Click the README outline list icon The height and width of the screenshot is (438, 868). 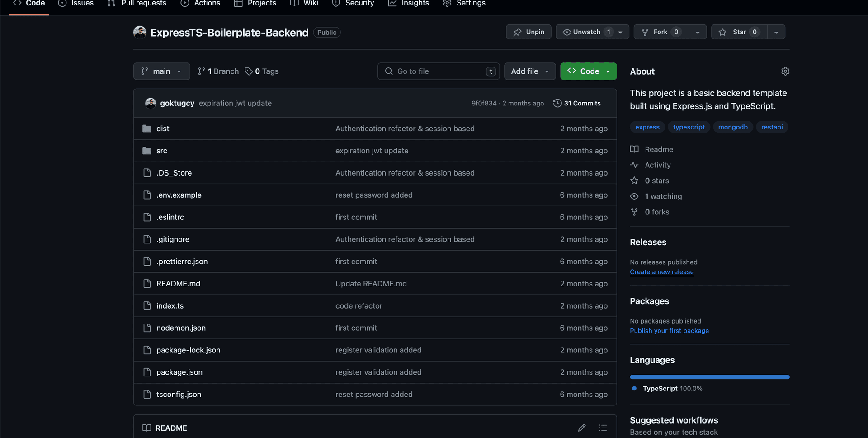603,428
